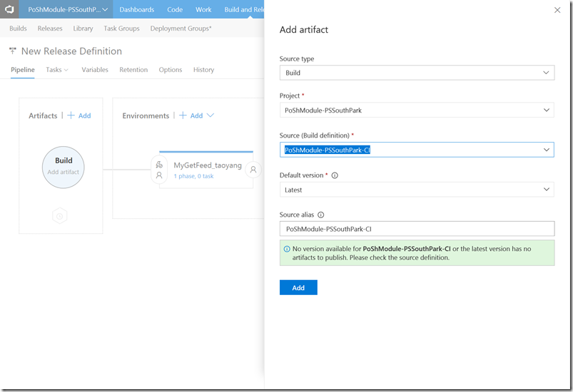Expand Source build definition chevron
The image size is (573, 392).
coord(547,150)
